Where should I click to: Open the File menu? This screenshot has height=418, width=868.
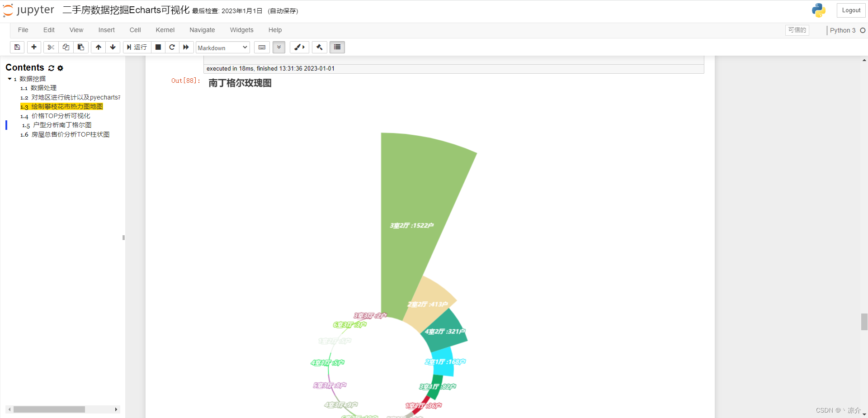point(23,30)
